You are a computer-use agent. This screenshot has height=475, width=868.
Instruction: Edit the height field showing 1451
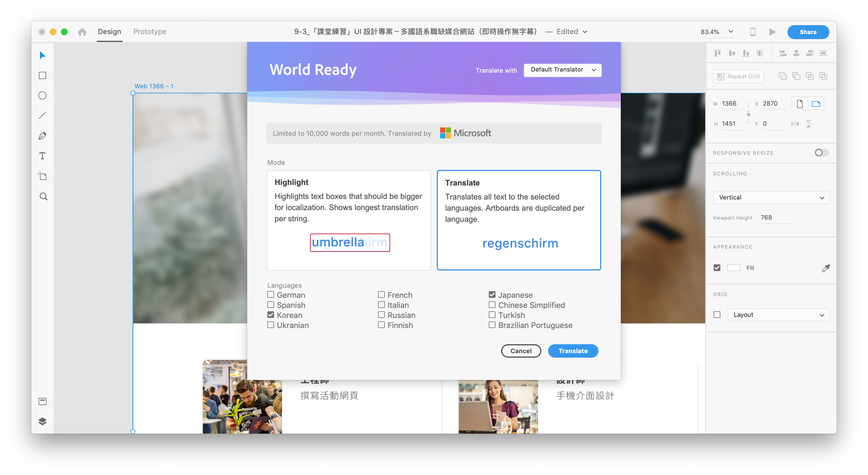[733, 124]
